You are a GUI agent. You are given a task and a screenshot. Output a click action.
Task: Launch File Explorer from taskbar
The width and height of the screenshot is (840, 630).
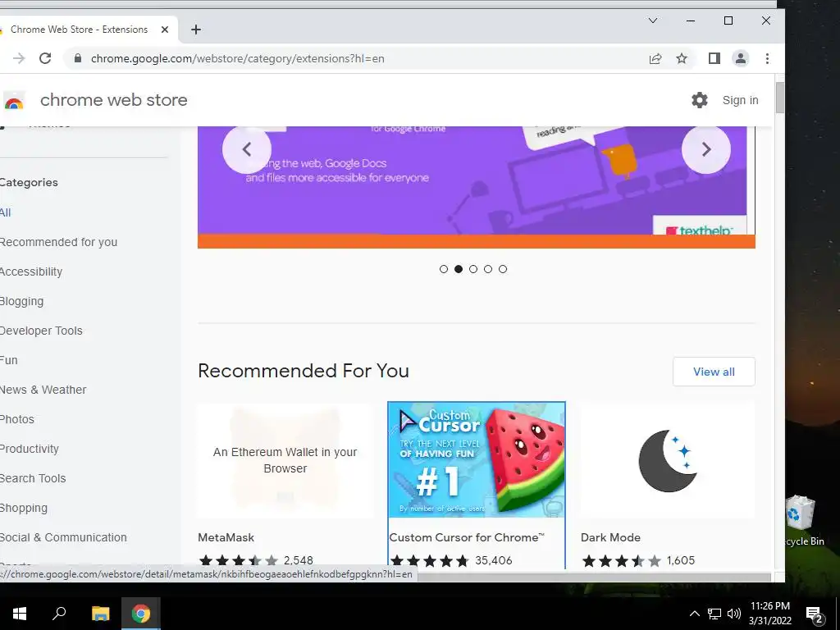click(100, 614)
